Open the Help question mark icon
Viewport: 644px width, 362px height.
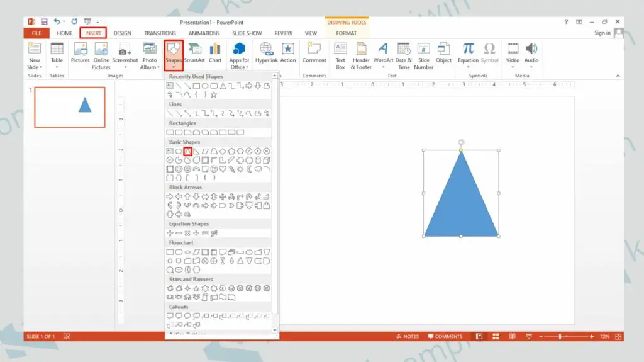566,22
